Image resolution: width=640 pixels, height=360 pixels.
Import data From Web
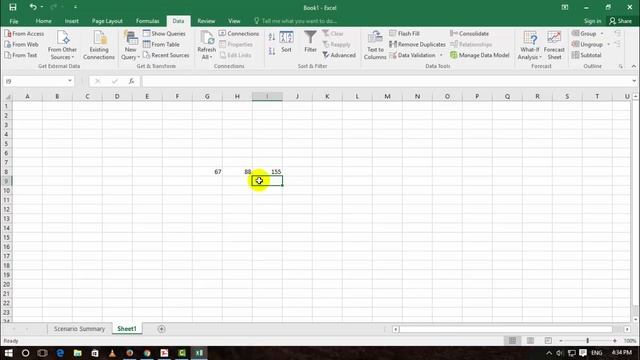tap(22, 44)
